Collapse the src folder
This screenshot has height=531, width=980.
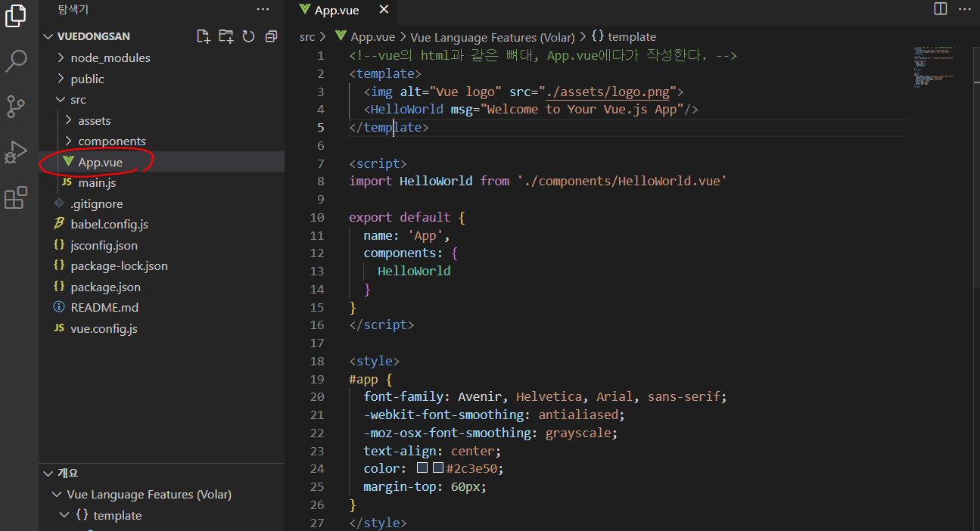[x=161, y=99]
